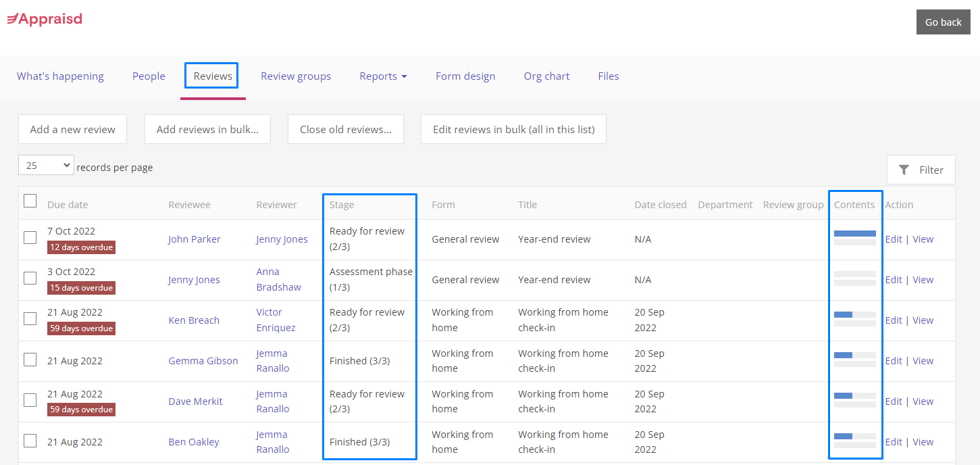Select the checkbox in Anna Bradshaw's row
Image resolution: width=980 pixels, height=465 pixels.
pos(30,278)
